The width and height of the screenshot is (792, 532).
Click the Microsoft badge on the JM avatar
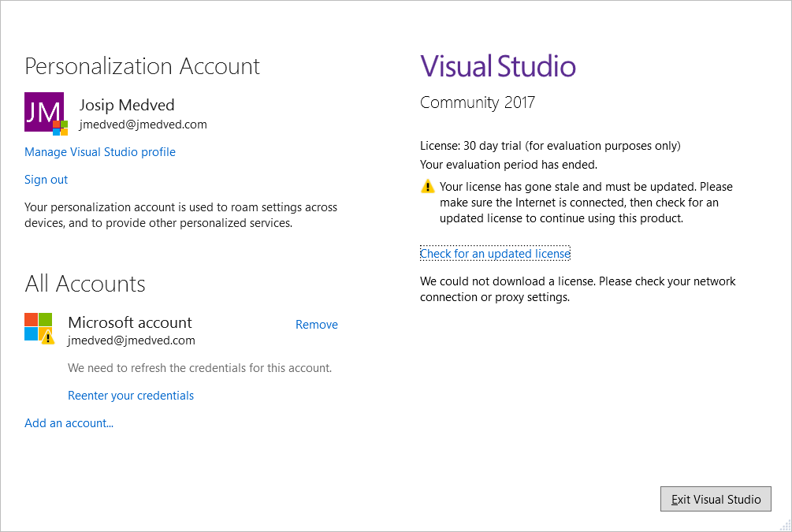(61, 128)
